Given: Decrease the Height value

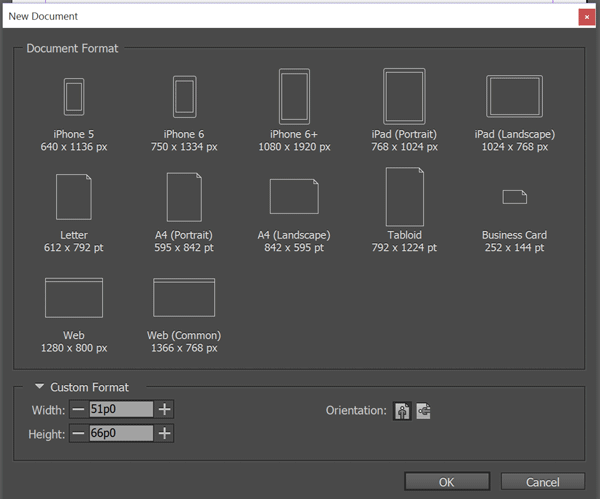Looking at the screenshot, I should pyautogui.click(x=78, y=433).
